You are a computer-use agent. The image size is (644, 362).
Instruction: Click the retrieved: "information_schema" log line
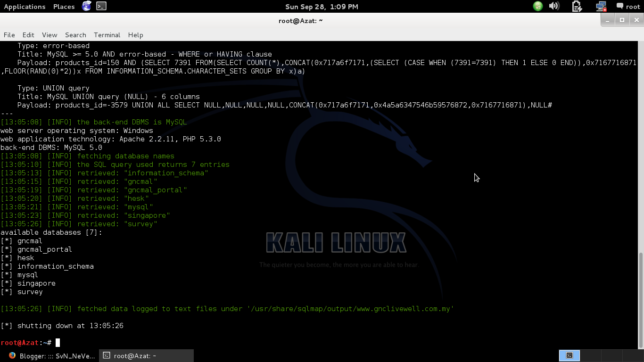tap(104, 173)
